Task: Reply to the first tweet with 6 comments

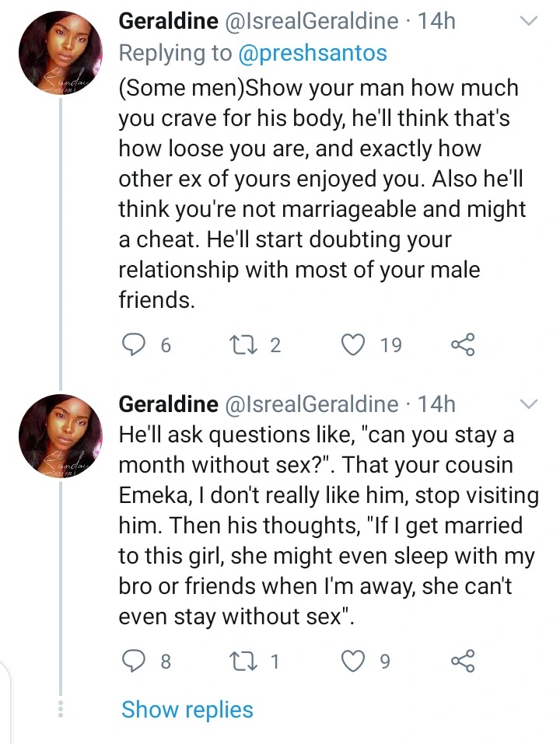Action: click(134, 344)
